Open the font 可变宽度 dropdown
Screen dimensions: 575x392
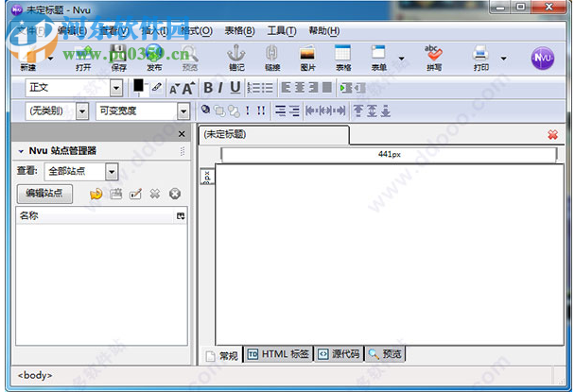[x=183, y=111]
